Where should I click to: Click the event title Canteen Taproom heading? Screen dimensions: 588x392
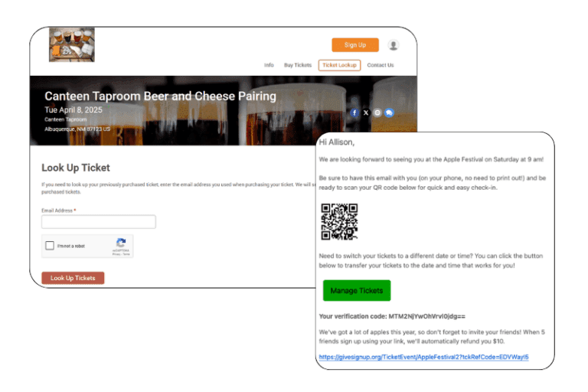pos(160,96)
